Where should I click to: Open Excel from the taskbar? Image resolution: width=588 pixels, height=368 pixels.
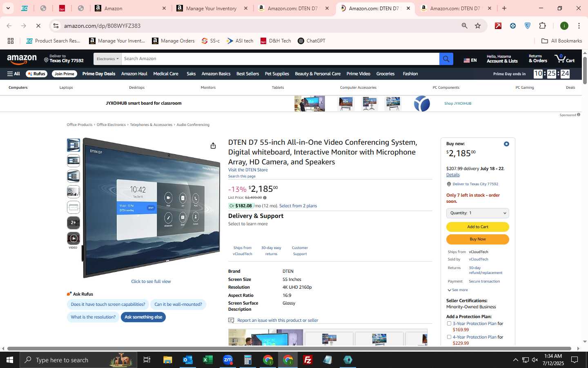coord(208,360)
